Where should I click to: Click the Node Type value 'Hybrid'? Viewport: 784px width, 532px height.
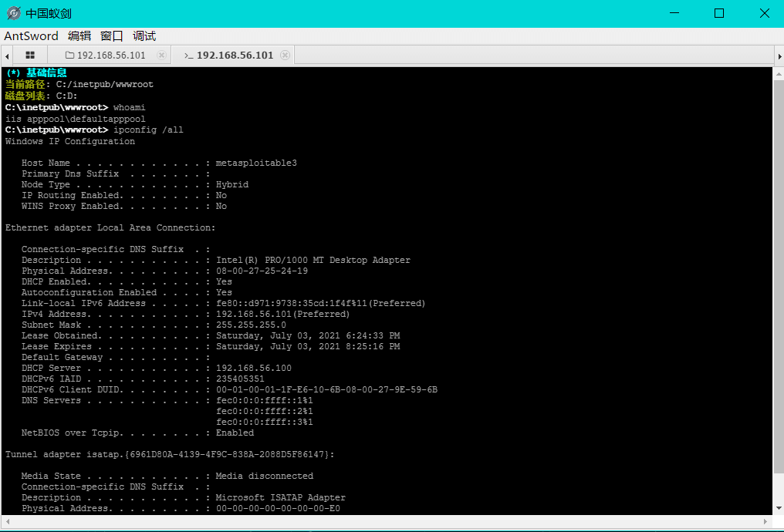pyautogui.click(x=232, y=184)
